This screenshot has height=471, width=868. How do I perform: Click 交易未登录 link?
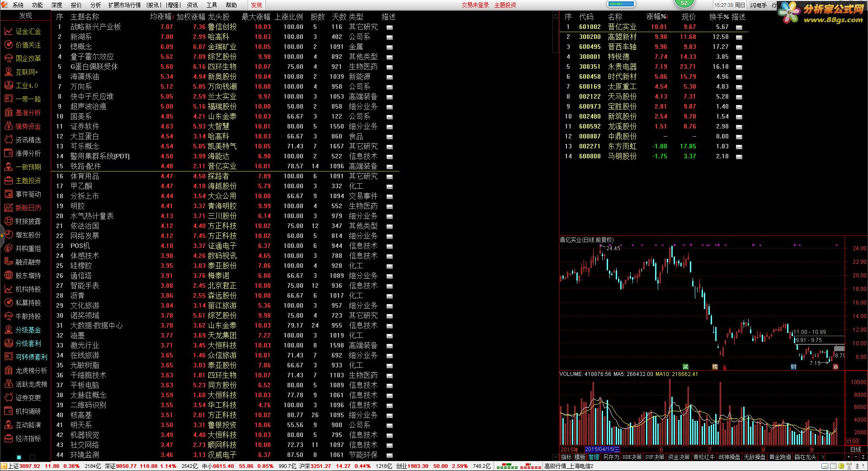pyautogui.click(x=475, y=5)
